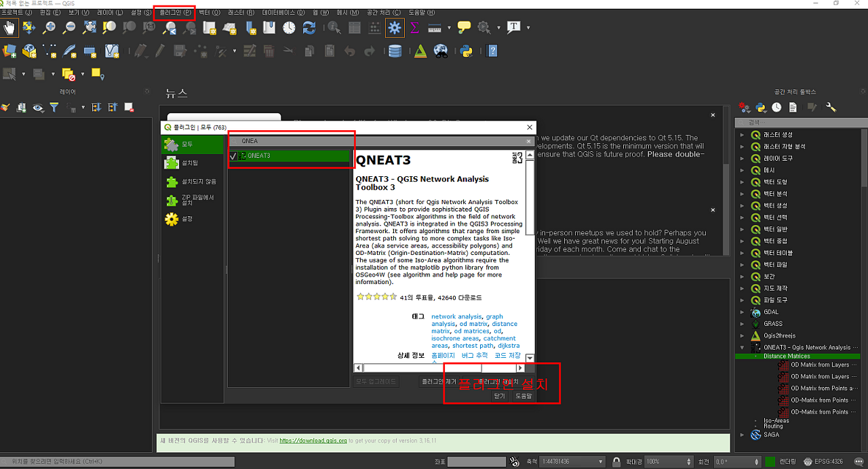Open the scale dropdown 1:44781436
The height and width of the screenshot is (469, 868).
[573, 462]
